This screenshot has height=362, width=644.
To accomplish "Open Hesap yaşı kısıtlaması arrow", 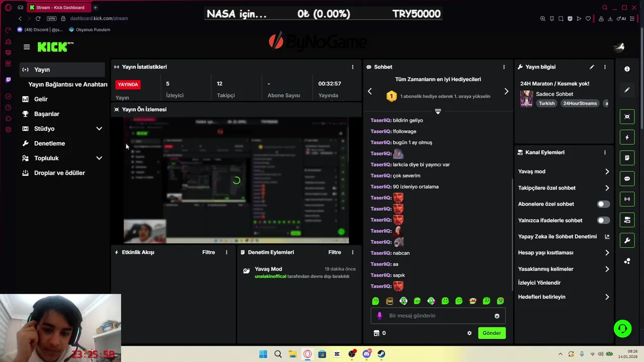I will pyautogui.click(x=607, y=253).
